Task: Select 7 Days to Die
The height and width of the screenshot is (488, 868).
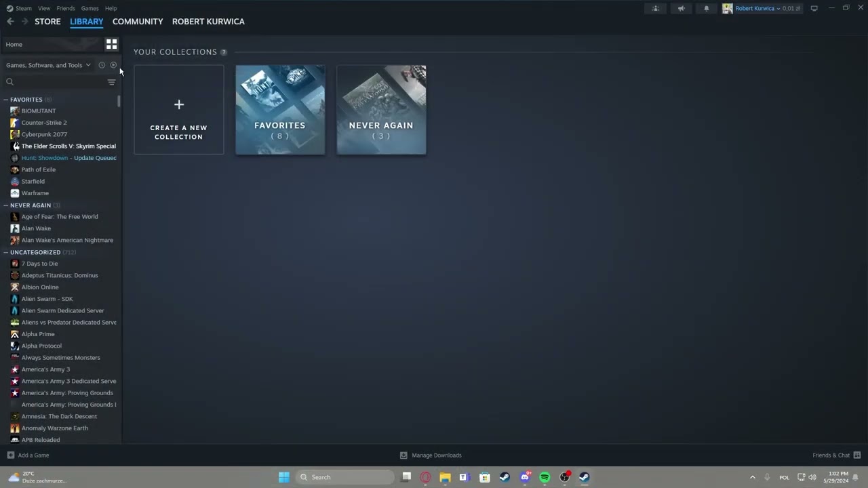Action: tap(39, 264)
